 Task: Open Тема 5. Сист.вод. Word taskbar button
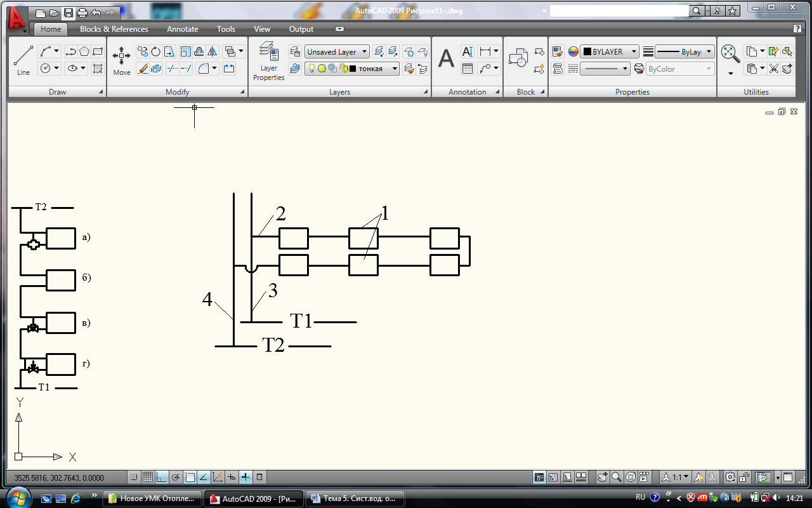(x=355, y=498)
